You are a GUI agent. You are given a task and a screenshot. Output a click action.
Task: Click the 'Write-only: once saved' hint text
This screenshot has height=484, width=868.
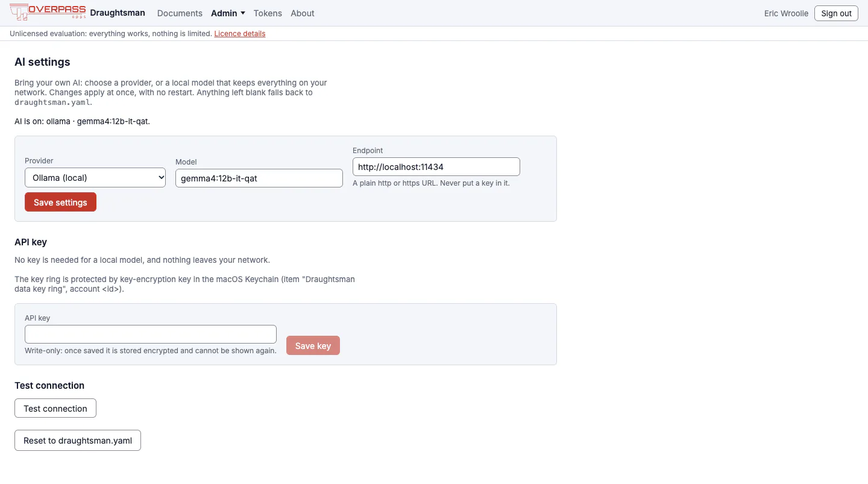coord(151,351)
